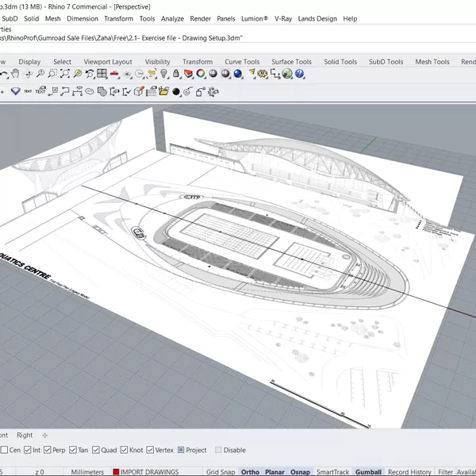This screenshot has width=476, height=476.
Task: Open the Panels menu
Action: 225,18
